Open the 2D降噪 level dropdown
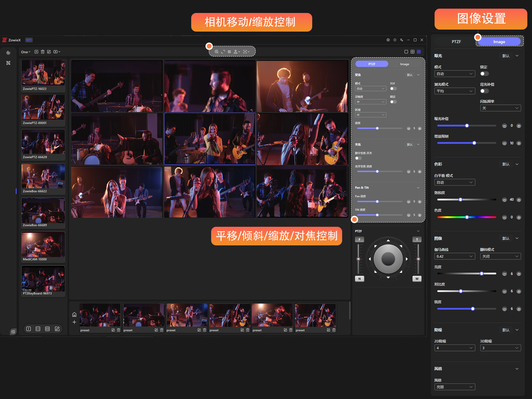 tap(454, 348)
